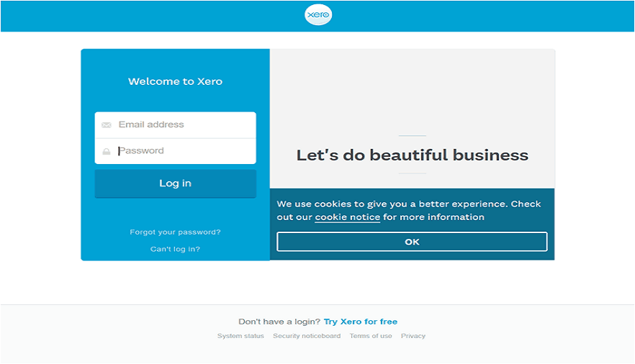
Task: Click the Let's do beautiful business tagline
Action: [412, 155]
